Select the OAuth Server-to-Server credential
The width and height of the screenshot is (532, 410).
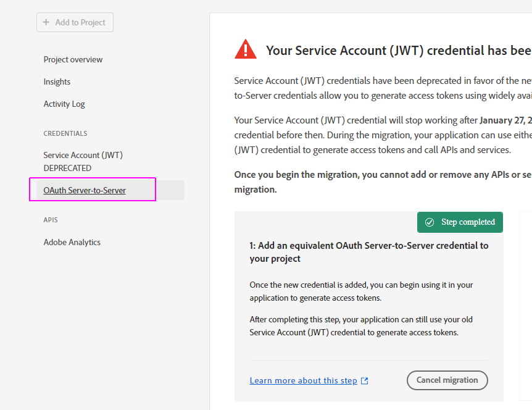tap(85, 190)
